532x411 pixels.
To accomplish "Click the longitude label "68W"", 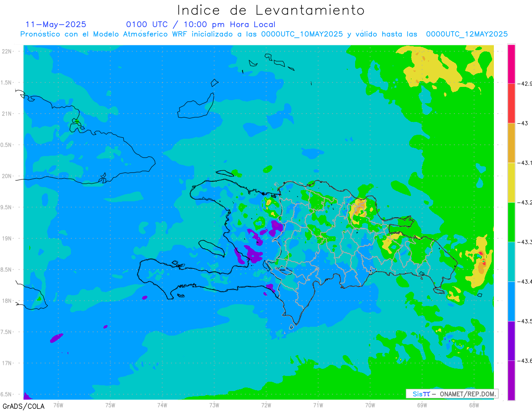I will coord(473,405).
